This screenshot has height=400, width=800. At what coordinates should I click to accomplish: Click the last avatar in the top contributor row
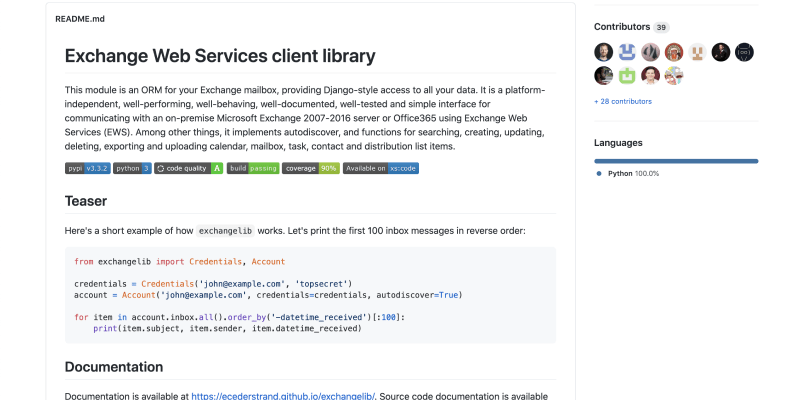point(744,52)
